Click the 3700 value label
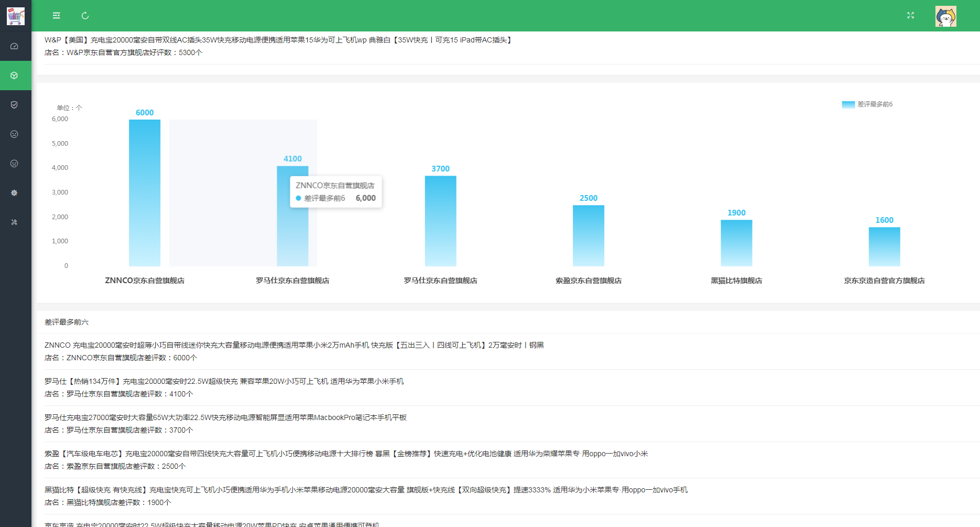Image resolution: width=980 pixels, height=527 pixels. pyautogui.click(x=440, y=169)
